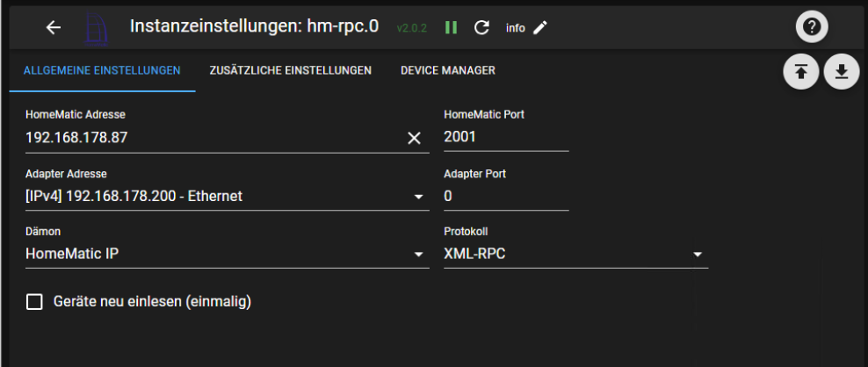868x367 pixels.
Task: Click the info log level label
Action: pyautogui.click(x=516, y=28)
